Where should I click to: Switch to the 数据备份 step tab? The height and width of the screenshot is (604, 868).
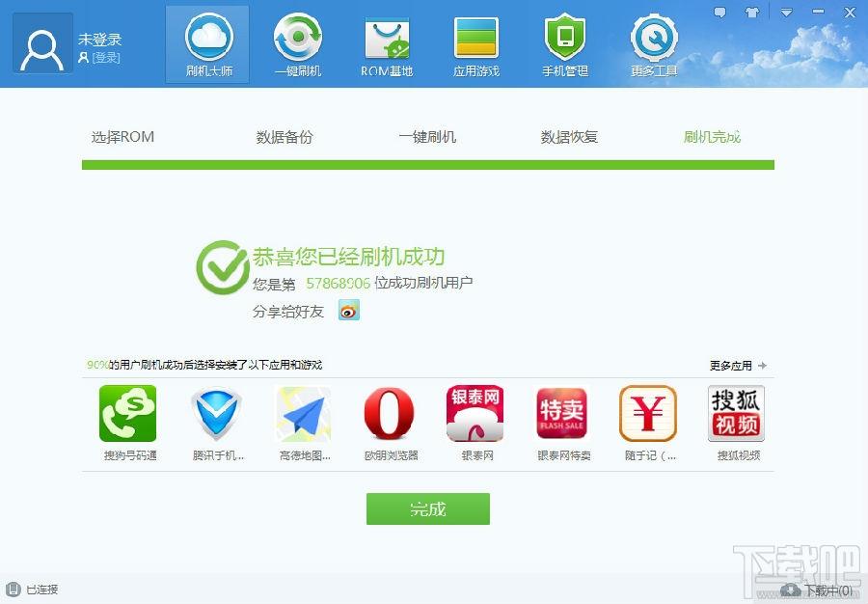[285, 137]
